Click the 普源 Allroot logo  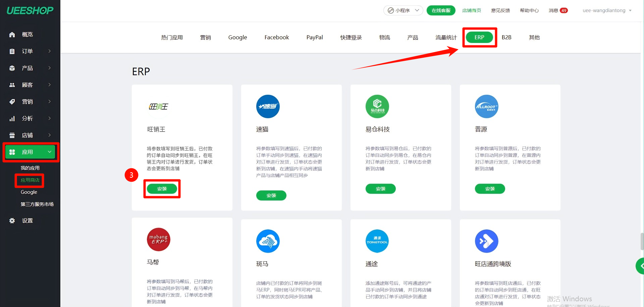click(487, 106)
